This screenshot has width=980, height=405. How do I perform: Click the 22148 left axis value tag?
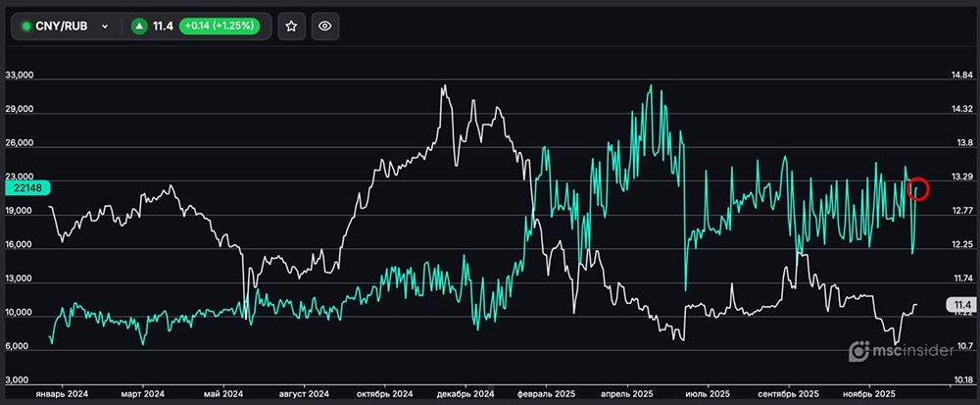[26, 188]
